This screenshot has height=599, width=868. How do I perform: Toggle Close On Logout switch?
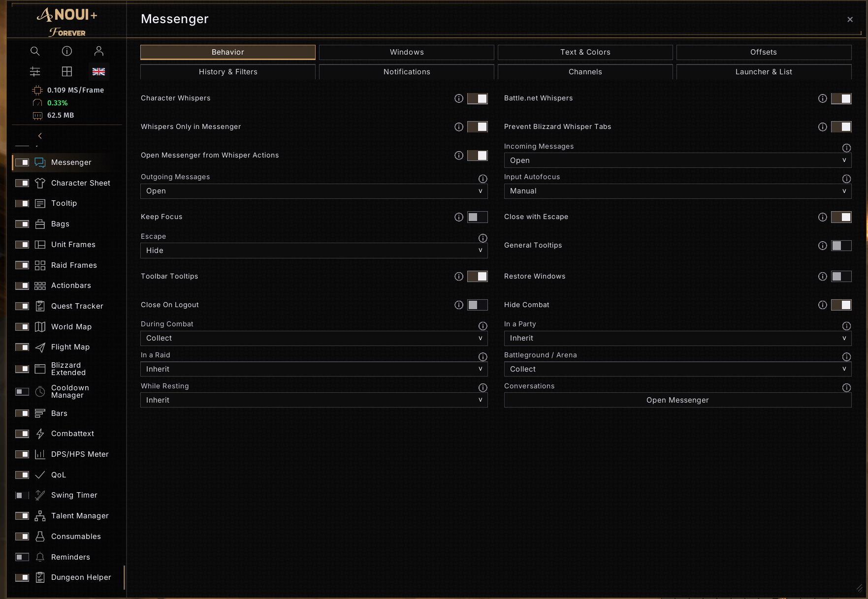pyautogui.click(x=478, y=305)
